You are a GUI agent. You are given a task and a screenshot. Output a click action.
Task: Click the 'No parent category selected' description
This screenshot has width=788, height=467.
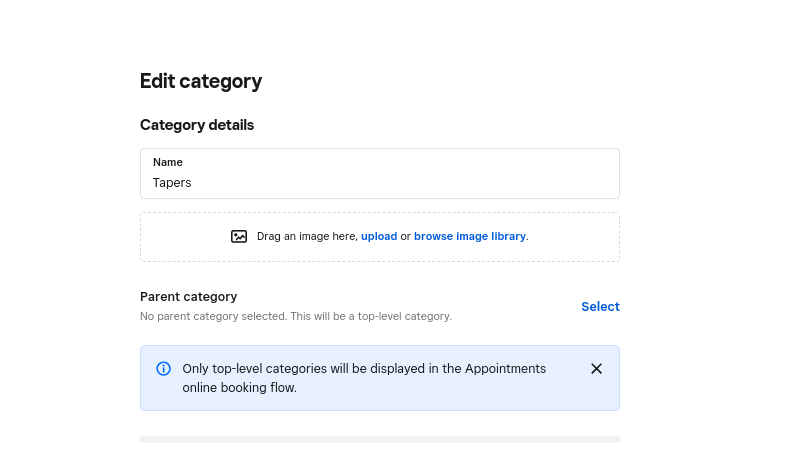[x=296, y=316]
